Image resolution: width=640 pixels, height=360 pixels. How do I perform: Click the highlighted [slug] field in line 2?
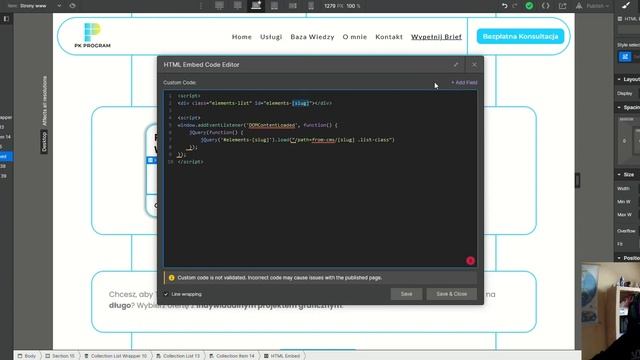300,103
